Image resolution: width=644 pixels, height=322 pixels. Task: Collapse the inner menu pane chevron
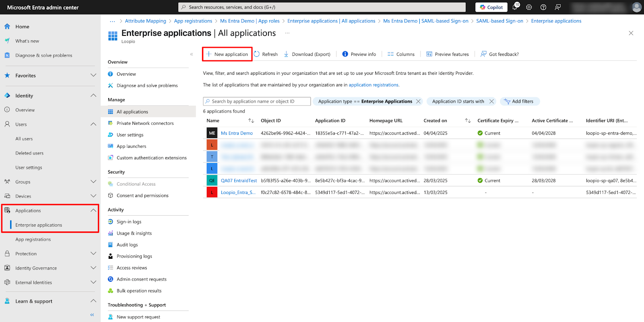[192, 54]
